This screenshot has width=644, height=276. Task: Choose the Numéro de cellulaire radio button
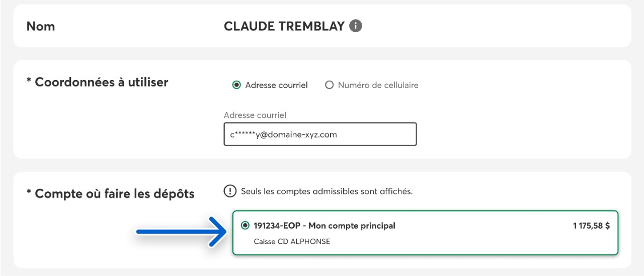pos(330,85)
